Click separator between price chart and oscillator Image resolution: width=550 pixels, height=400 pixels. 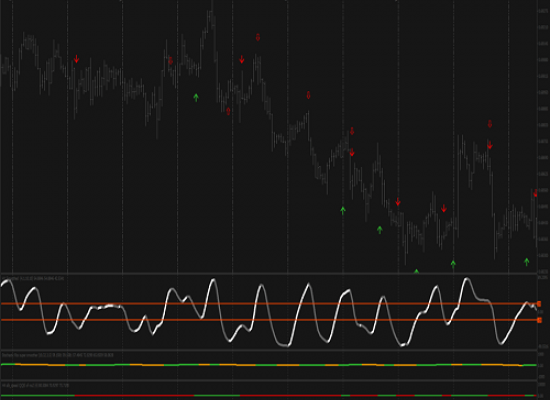(269, 273)
